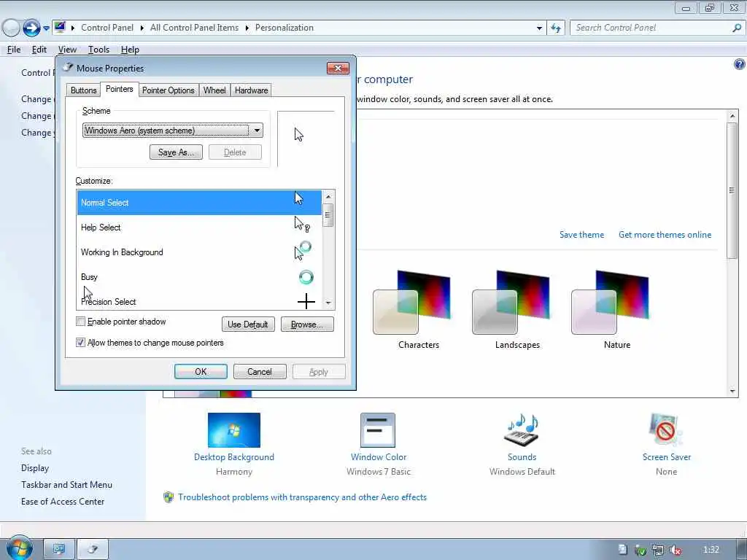Click the back navigation arrow button
The height and width of the screenshot is (560, 747).
click(11, 28)
